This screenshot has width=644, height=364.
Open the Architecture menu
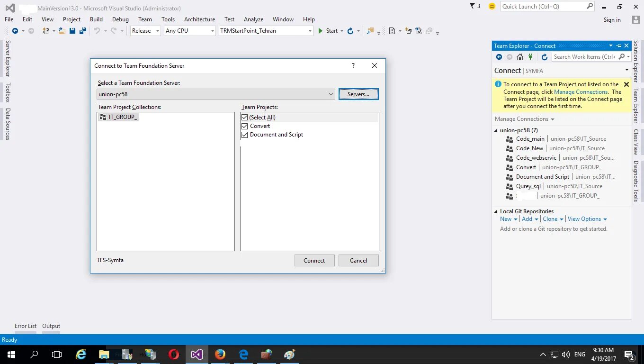(199, 19)
